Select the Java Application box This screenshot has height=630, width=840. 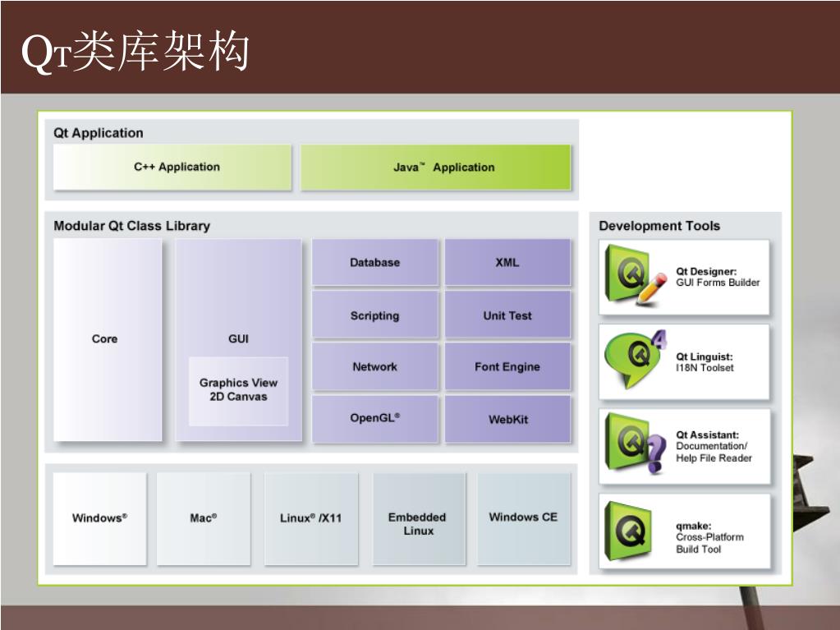[x=435, y=167]
